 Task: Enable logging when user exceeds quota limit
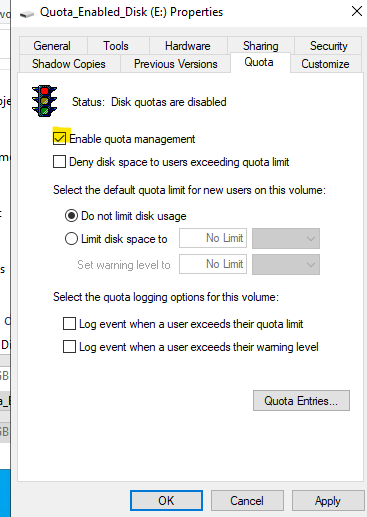tap(69, 324)
